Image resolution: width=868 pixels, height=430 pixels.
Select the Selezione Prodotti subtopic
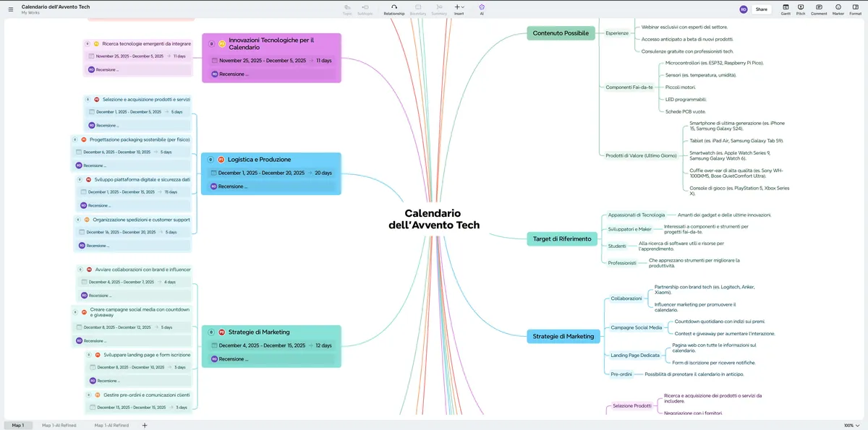(x=632, y=405)
